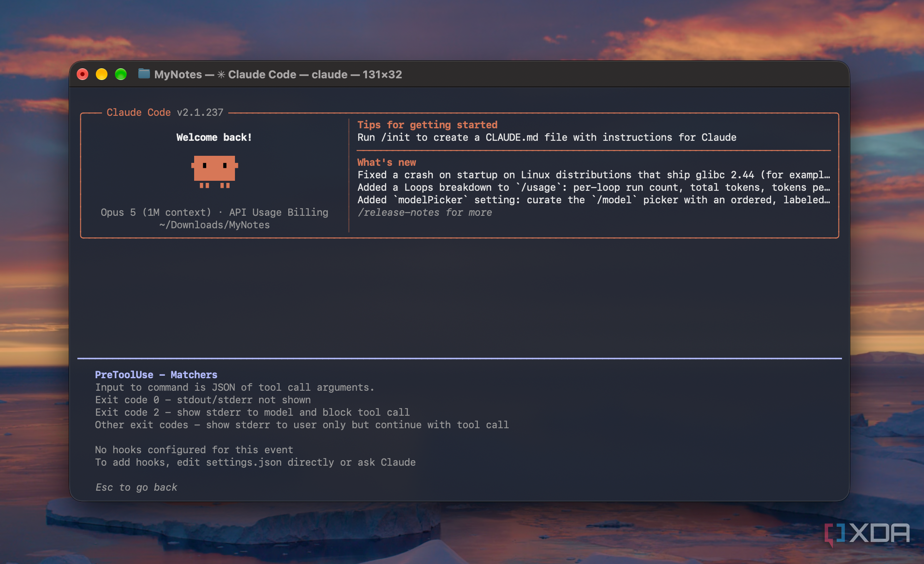Maximize the terminal with green button
Viewport: 924px width, 564px height.
tap(121, 75)
